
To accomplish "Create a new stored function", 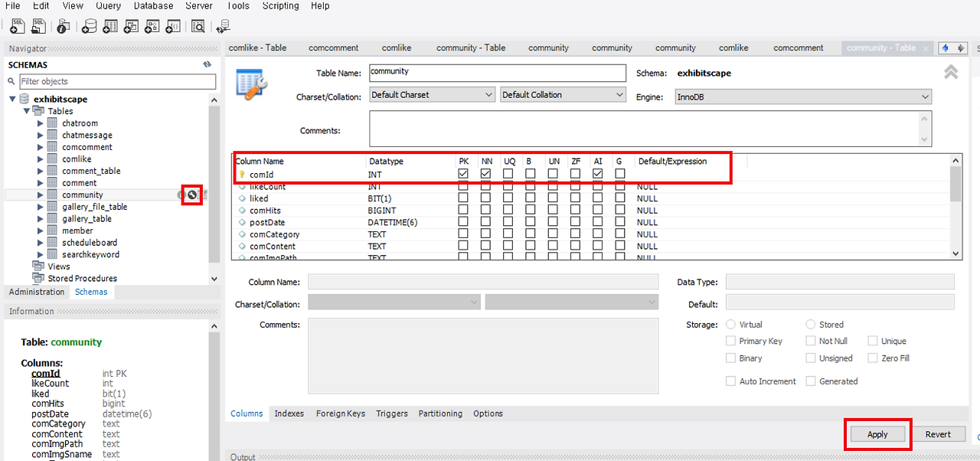I will (173, 26).
